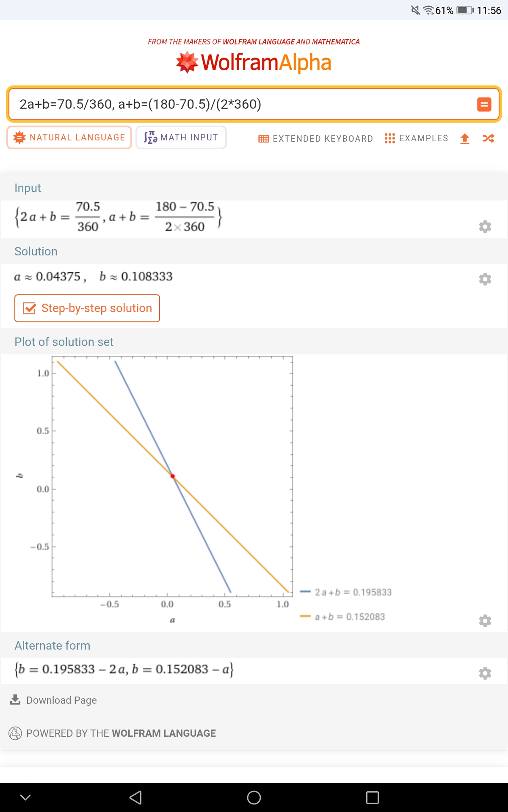508x812 pixels.
Task: Open settings gear for Solution pod
Action: pos(485,279)
